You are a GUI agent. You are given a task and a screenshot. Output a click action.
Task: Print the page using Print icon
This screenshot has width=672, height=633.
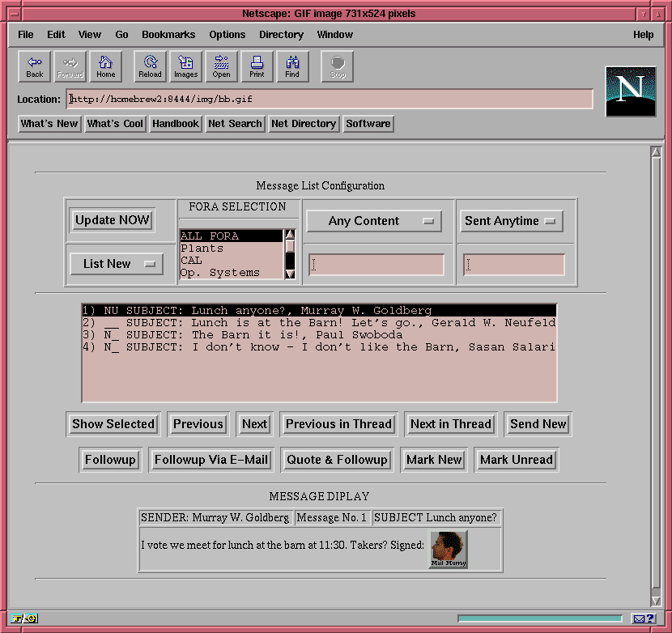[257, 66]
